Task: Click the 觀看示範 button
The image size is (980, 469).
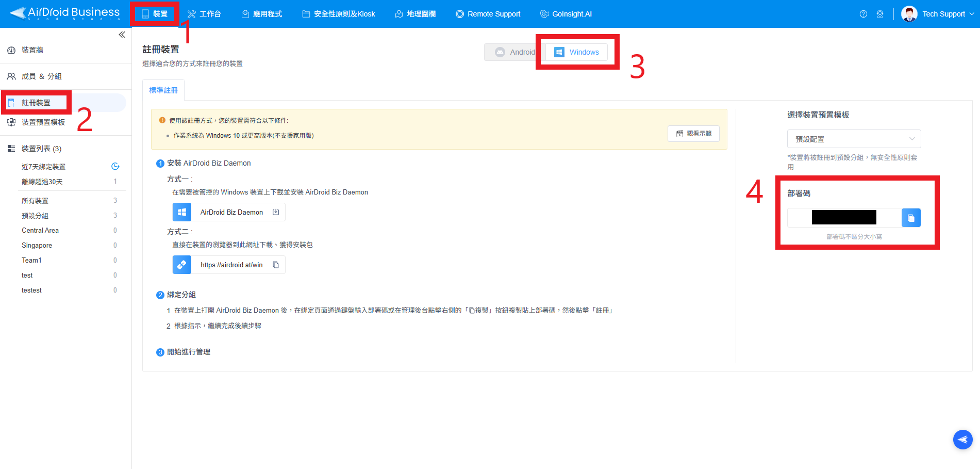Action: pos(694,134)
